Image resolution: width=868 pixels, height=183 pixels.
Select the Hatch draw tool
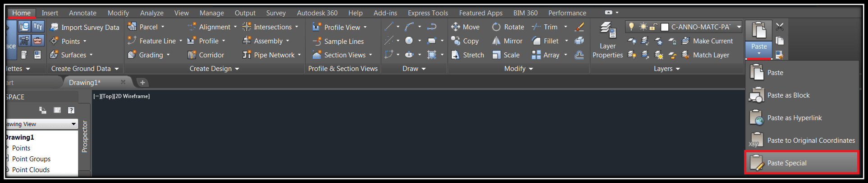[432, 55]
